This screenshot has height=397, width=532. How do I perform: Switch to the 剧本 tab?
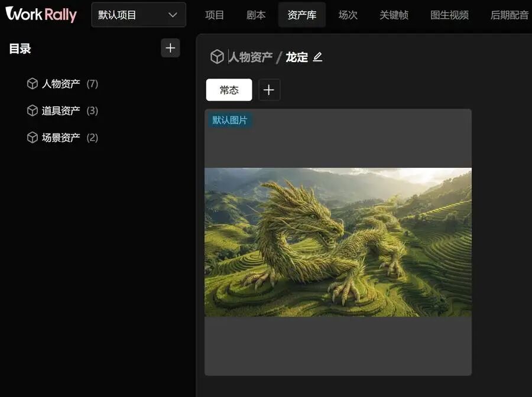click(256, 15)
